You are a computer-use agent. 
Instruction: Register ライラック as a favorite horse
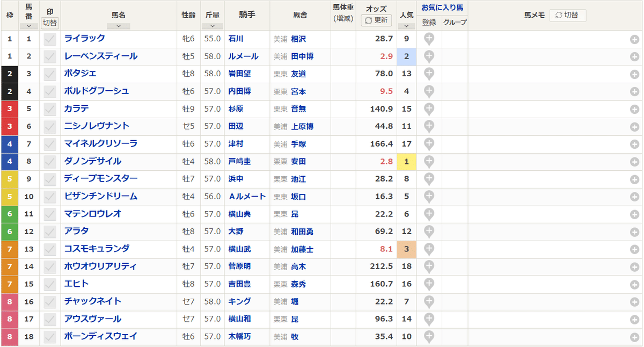[428, 39]
